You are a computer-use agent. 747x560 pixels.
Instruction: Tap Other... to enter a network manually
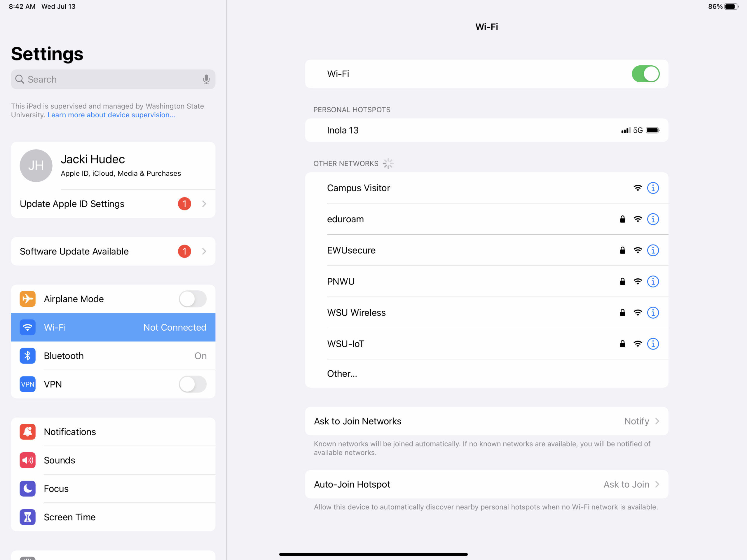coord(487,373)
